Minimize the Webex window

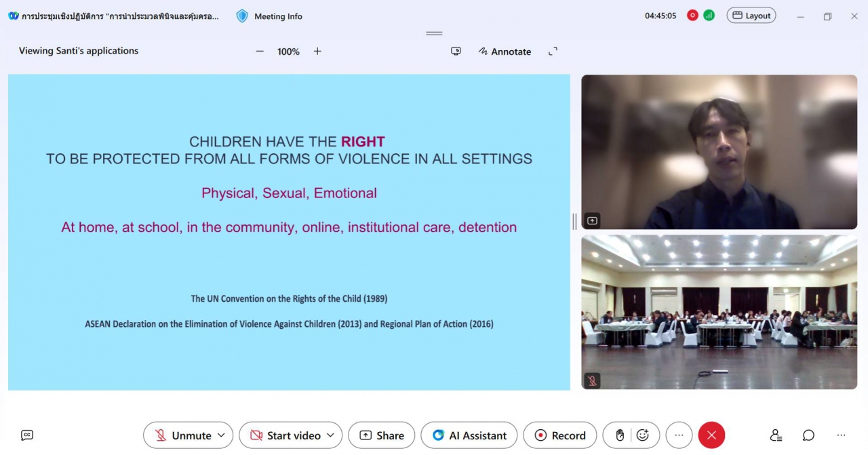pos(802,16)
